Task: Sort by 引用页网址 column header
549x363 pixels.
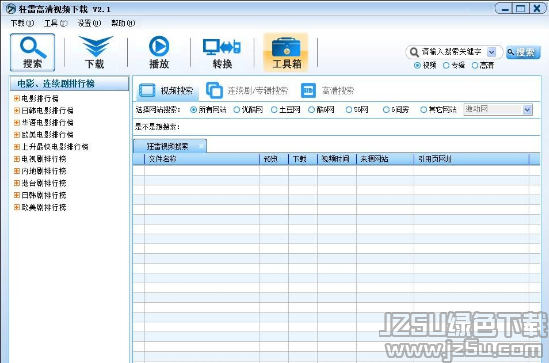Action: click(471, 159)
